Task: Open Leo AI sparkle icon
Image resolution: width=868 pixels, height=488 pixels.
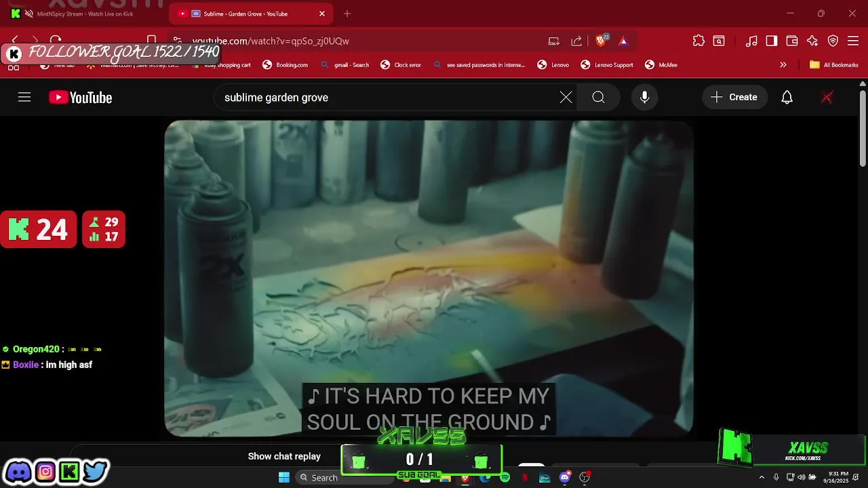Action: tap(812, 41)
